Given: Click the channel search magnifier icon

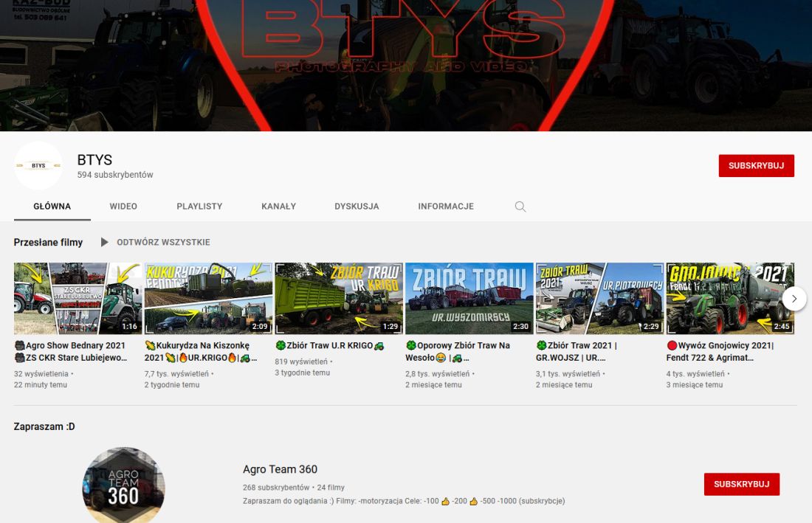Looking at the screenshot, I should click(x=520, y=207).
